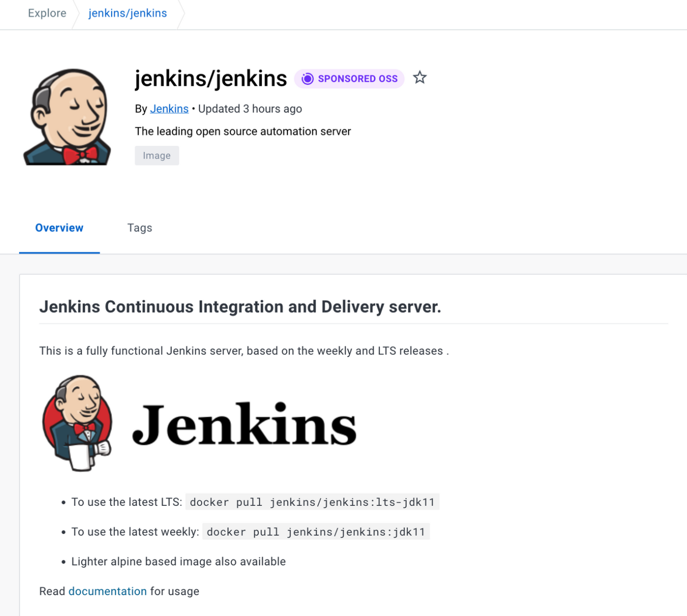This screenshot has width=687, height=616.
Task: Click the 'This is a fully functional Jenkins server' sentence
Action: click(244, 351)
